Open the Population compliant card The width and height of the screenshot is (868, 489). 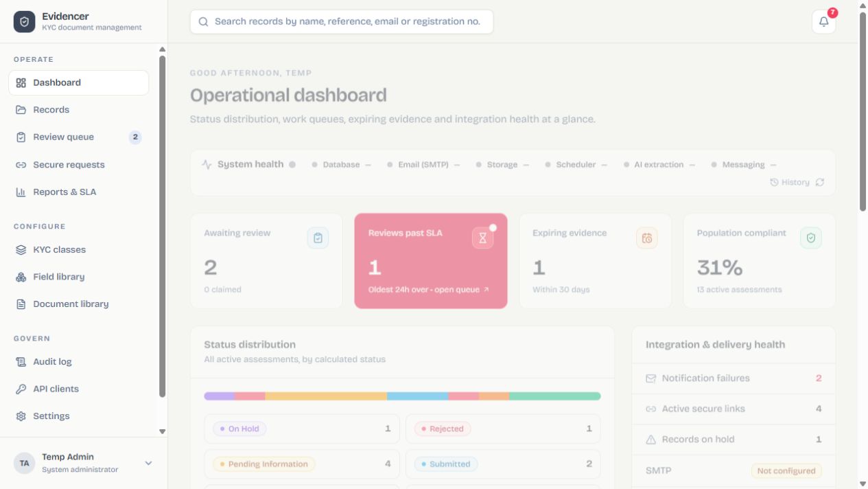point(760,261)
